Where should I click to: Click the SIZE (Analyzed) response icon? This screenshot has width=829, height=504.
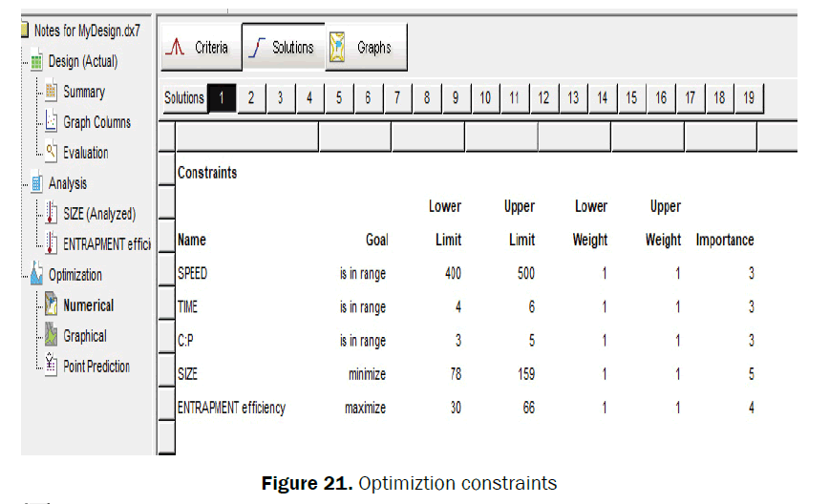click(52, 215)
